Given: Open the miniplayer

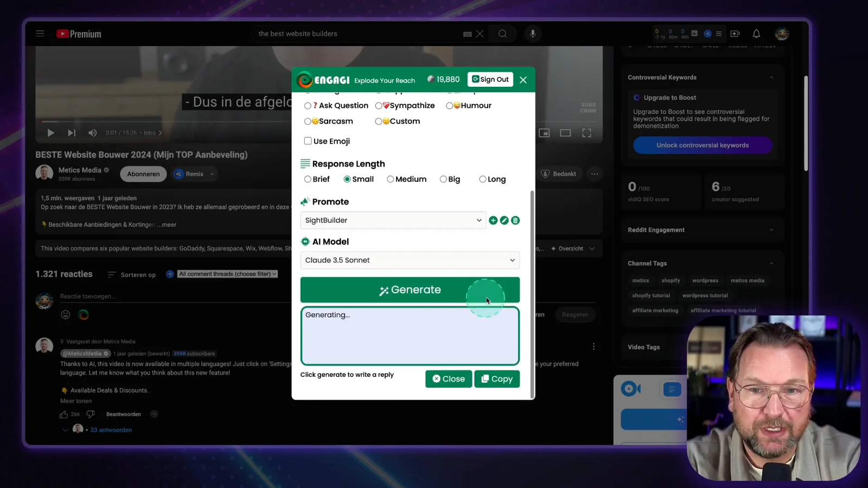Looking at the screenshot, I should click(x=544, y=133).
